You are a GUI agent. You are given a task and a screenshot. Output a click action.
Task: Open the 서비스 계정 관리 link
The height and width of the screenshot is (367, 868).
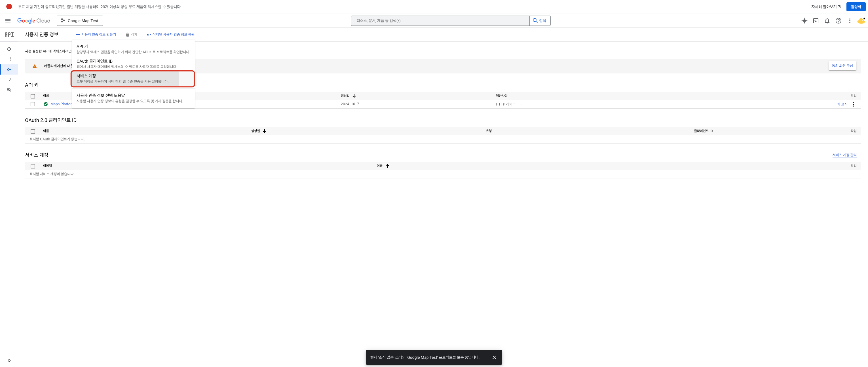point(844,155)
